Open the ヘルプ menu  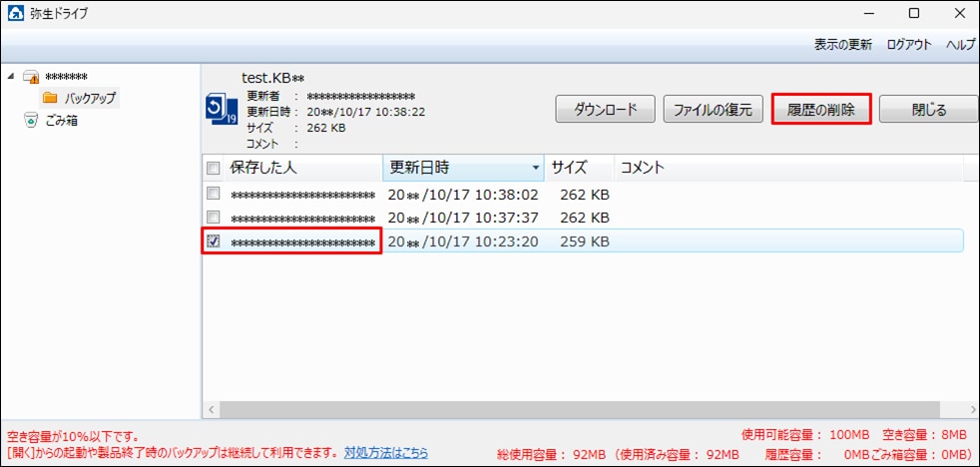tap(960, 45)
